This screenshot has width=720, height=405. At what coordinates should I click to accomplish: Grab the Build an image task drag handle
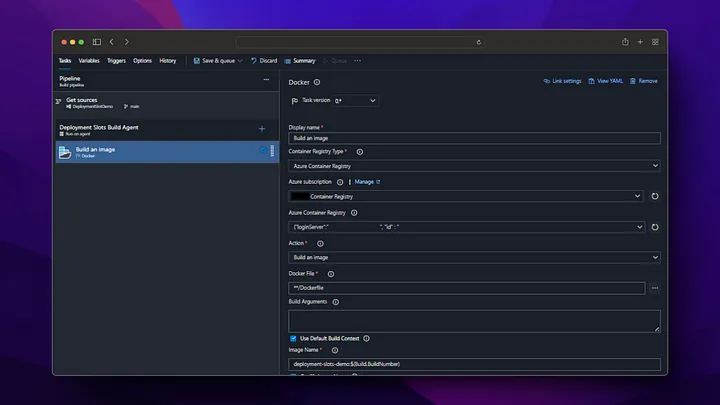click(272, 151)
